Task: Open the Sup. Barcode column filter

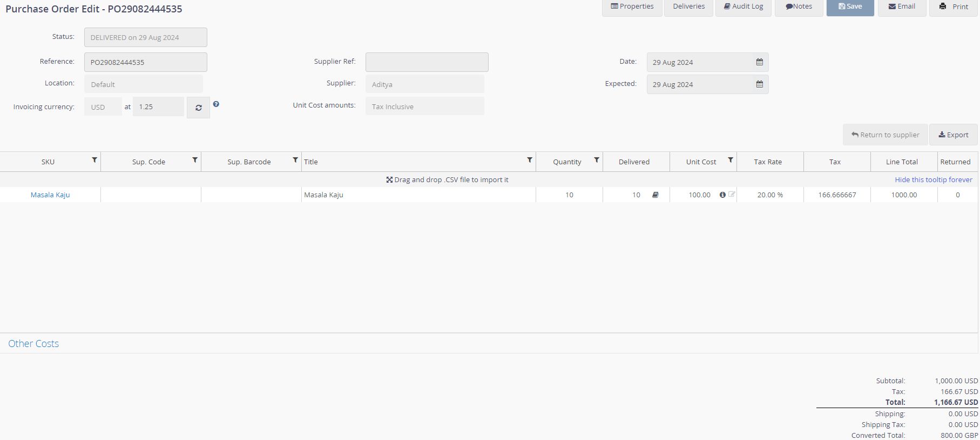Action: pyautogui.click(x=295, y=161)
